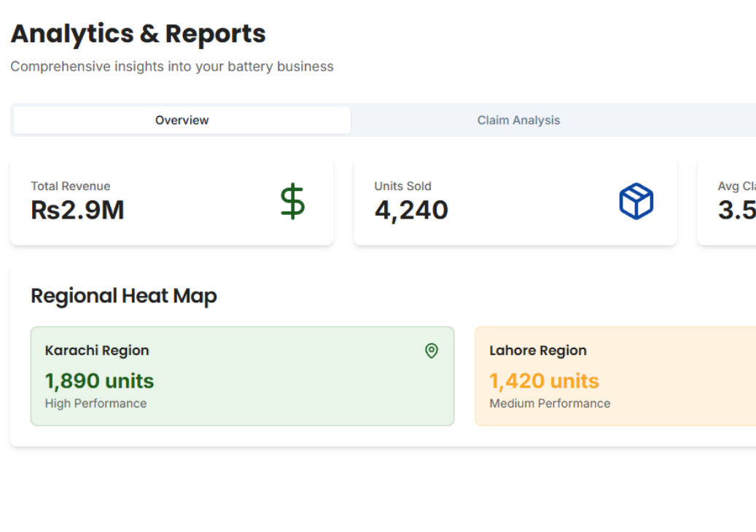Click the 1,890 units figure

click(x=99, y=381)
